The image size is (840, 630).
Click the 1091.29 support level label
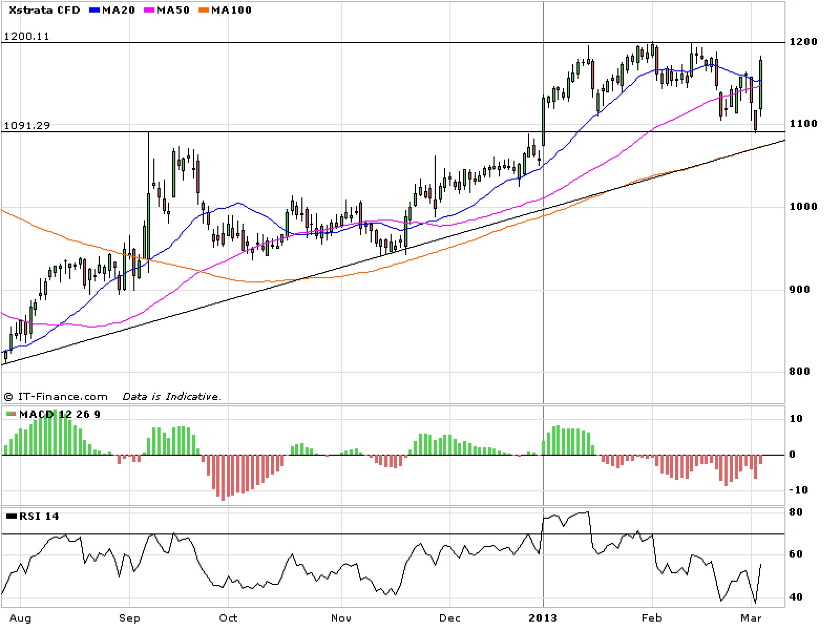pyautogui.click(x=26, y=125)
